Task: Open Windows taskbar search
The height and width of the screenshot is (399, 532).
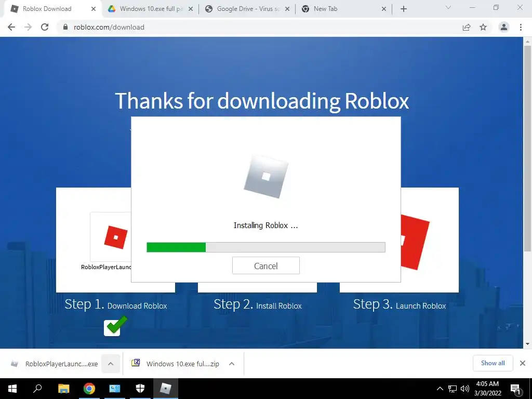Action: [x=37, y=389]
